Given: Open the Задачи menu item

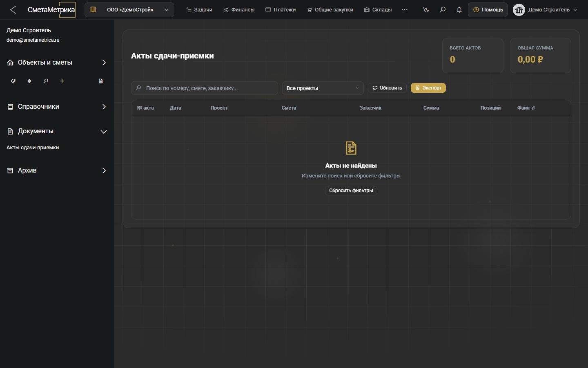Looking at the screenshot, I should pyautogui.click(x=199, y=10).
